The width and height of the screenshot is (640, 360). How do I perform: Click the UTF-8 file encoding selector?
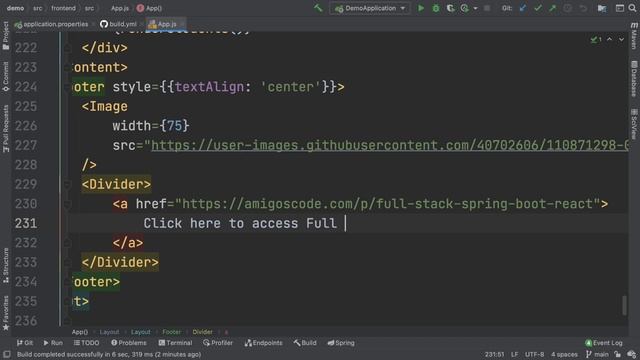(x=534, y=354)
